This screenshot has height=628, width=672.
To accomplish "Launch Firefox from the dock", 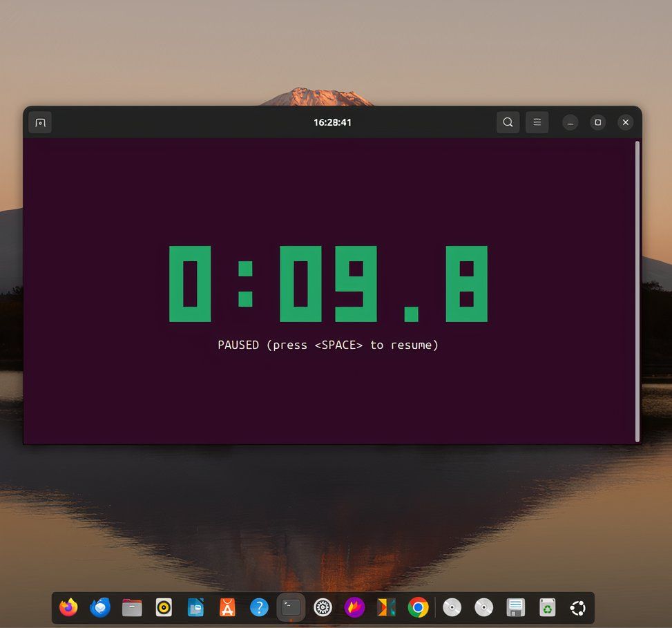I will point(68,608).
